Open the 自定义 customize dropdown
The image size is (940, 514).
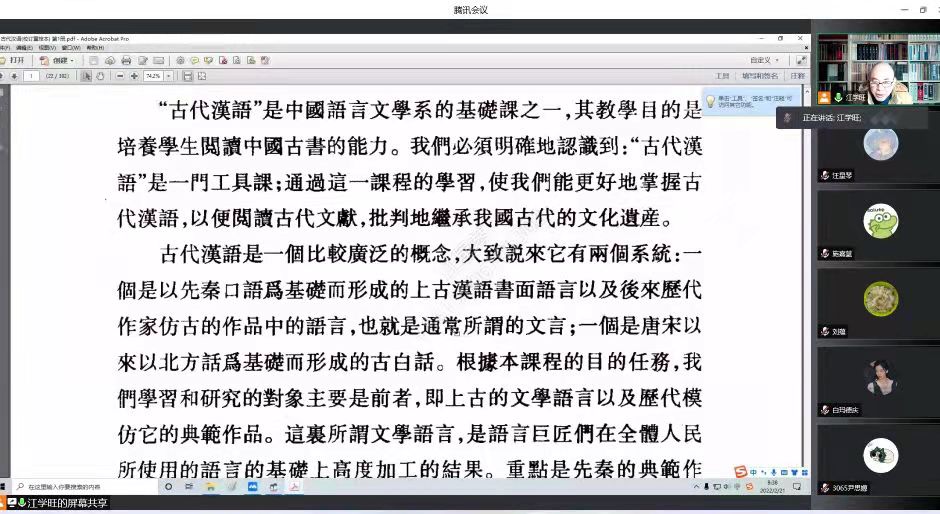[765, 61]
